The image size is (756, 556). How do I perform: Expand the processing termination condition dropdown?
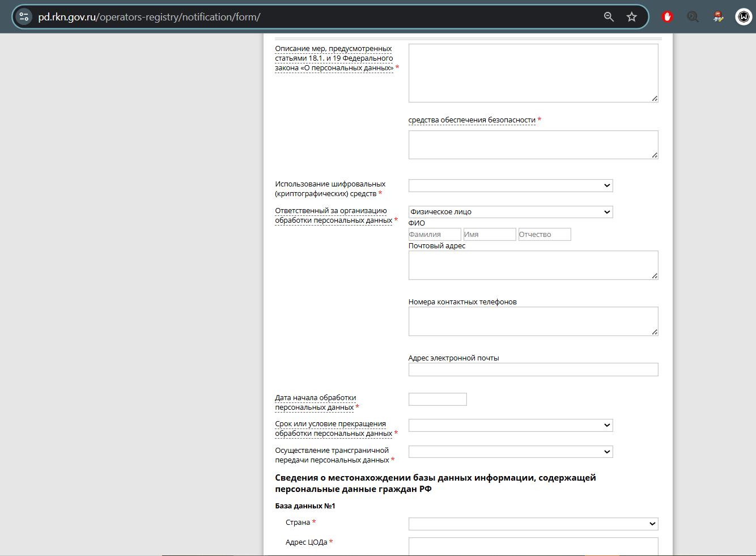click(x=510, y=425)
